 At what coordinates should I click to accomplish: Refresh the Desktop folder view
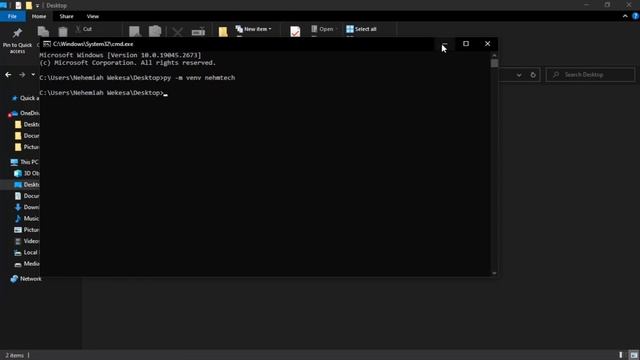point(533,75)
